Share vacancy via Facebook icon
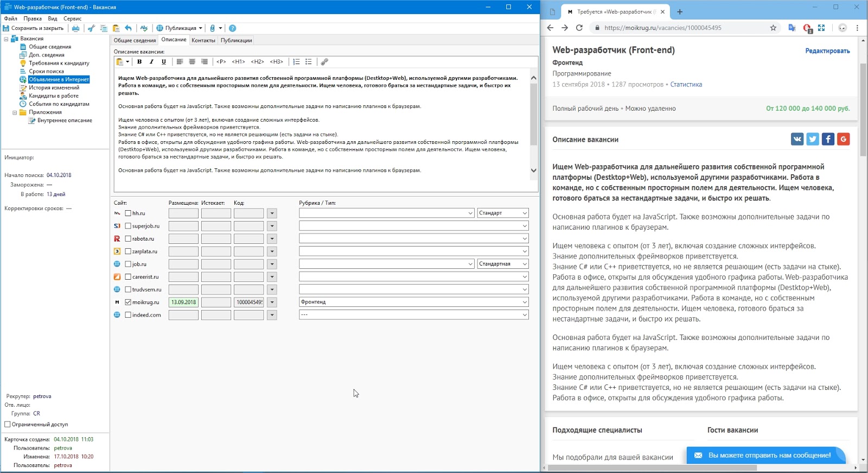868x473 pixels. pyautogui.click(x=828, y=139)
